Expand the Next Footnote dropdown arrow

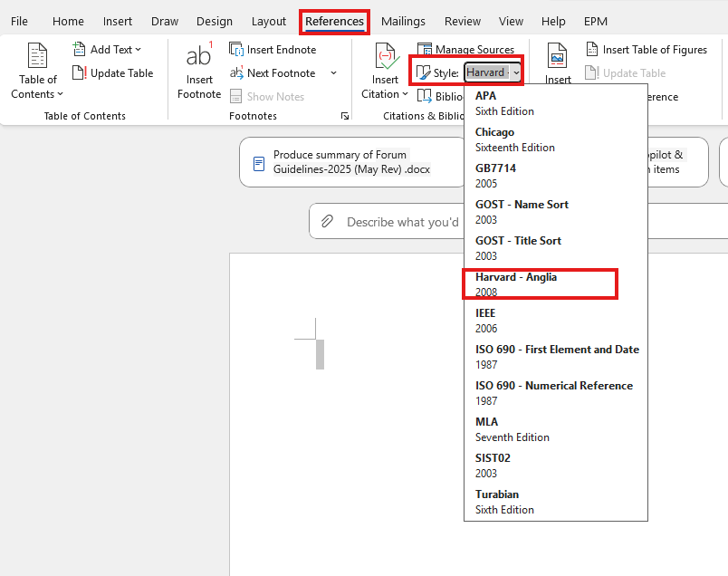tap(332, 73)
